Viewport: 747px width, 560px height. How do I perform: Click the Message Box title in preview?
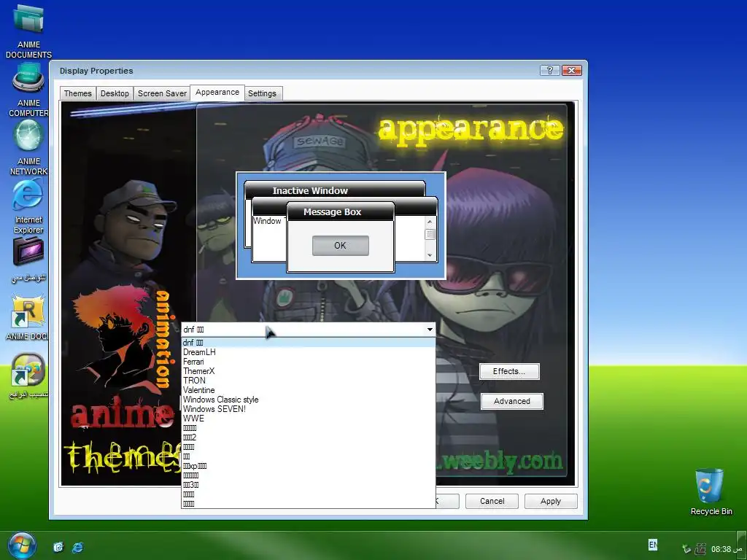(x=332, y=212)
